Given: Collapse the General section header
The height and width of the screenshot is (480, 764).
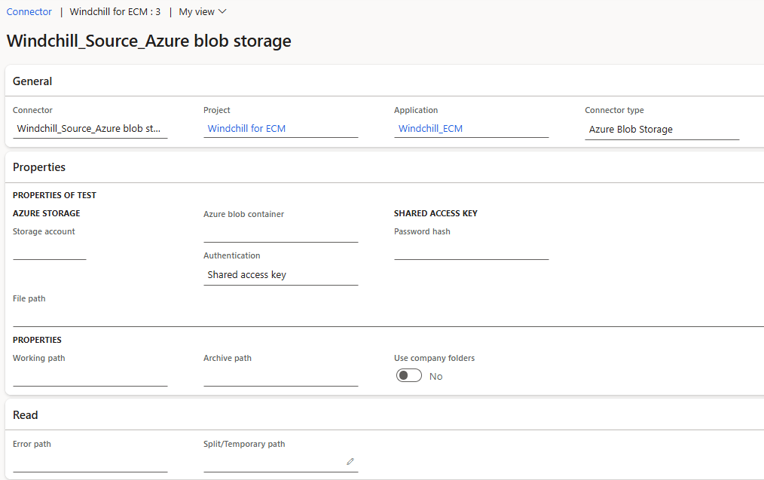Looking at the screenshot, I should [x=32, y=81].
